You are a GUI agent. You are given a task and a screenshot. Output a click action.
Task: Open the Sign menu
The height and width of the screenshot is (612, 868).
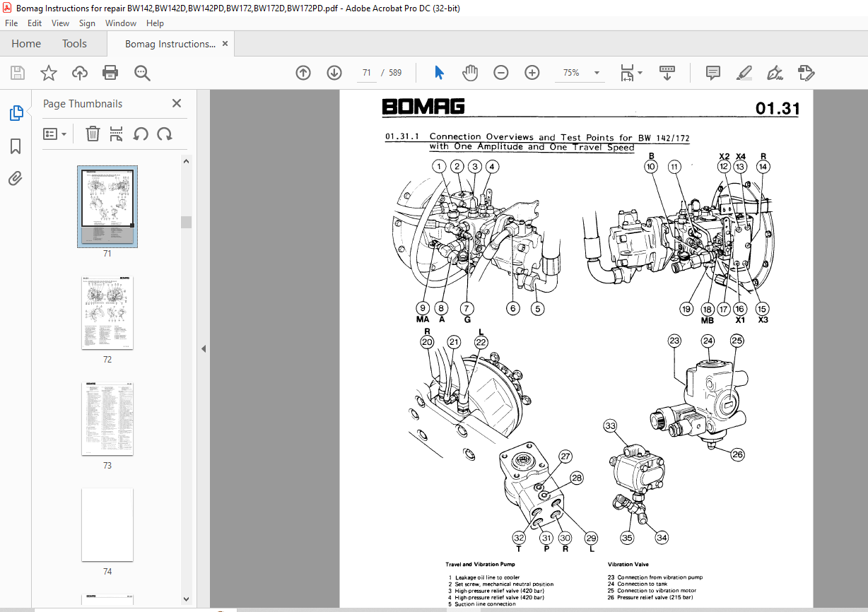point(87,23)
